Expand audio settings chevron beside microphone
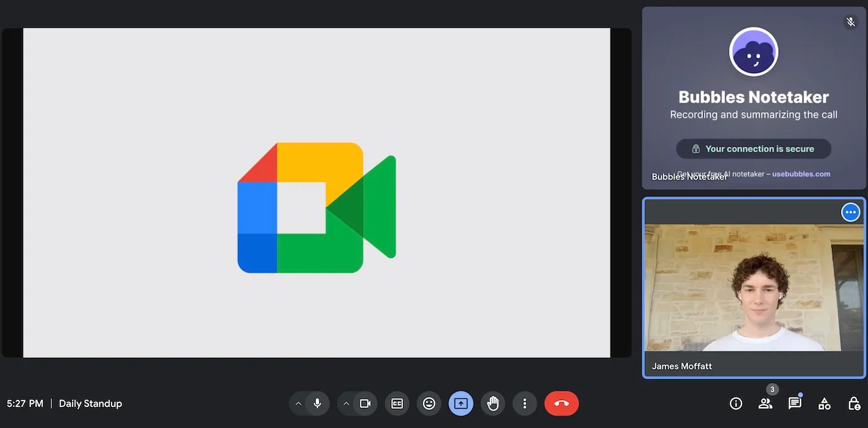 298,404
